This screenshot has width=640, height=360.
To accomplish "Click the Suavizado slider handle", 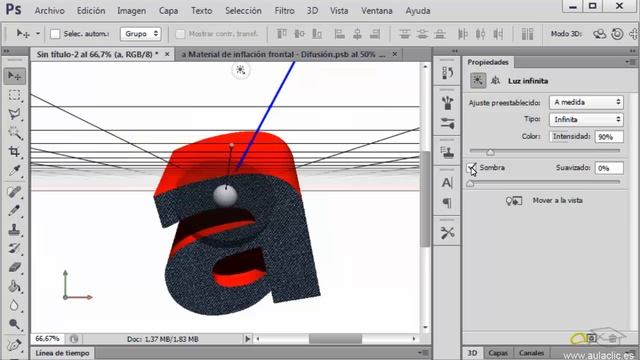I will tap(470, 184).
